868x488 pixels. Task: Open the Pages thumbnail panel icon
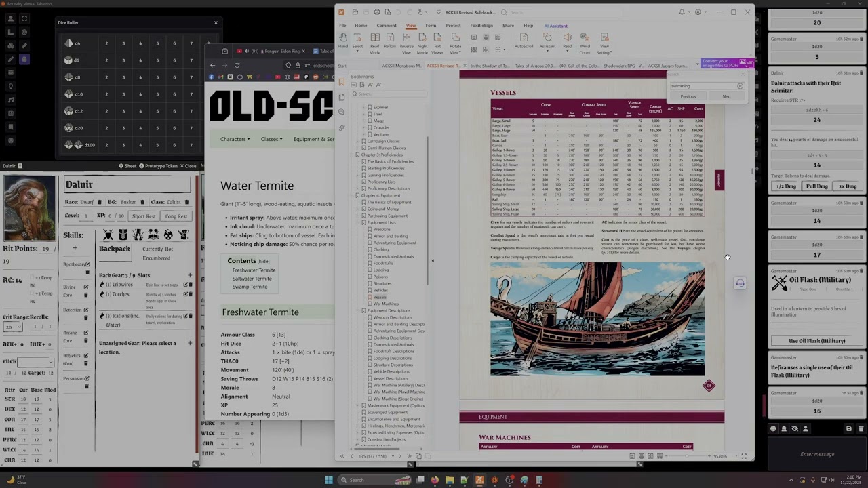[x=342, y=97]
